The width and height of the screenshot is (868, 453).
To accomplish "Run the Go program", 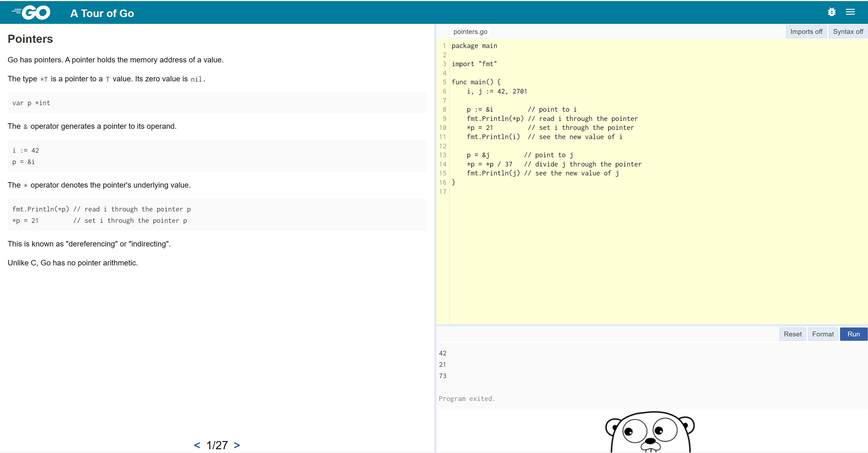I will pos(853,334).
